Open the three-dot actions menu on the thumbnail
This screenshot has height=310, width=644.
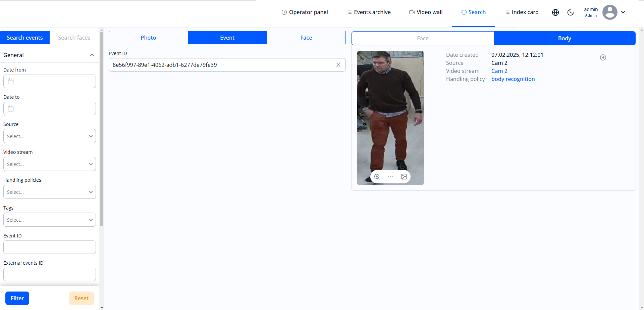(390, 176)
